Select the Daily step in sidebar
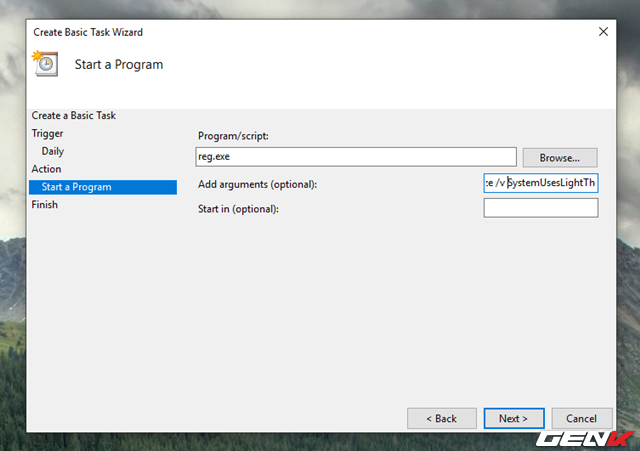Image resolution: width=640 pixels, height=451 pixels. click(x=53, y=151)
